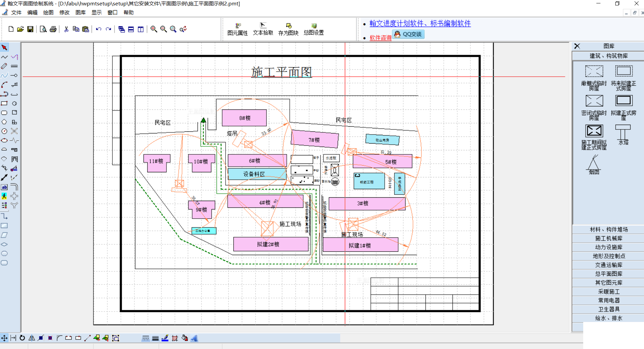Undo the last action
This screenshot has width=644, height=349.
99,29
